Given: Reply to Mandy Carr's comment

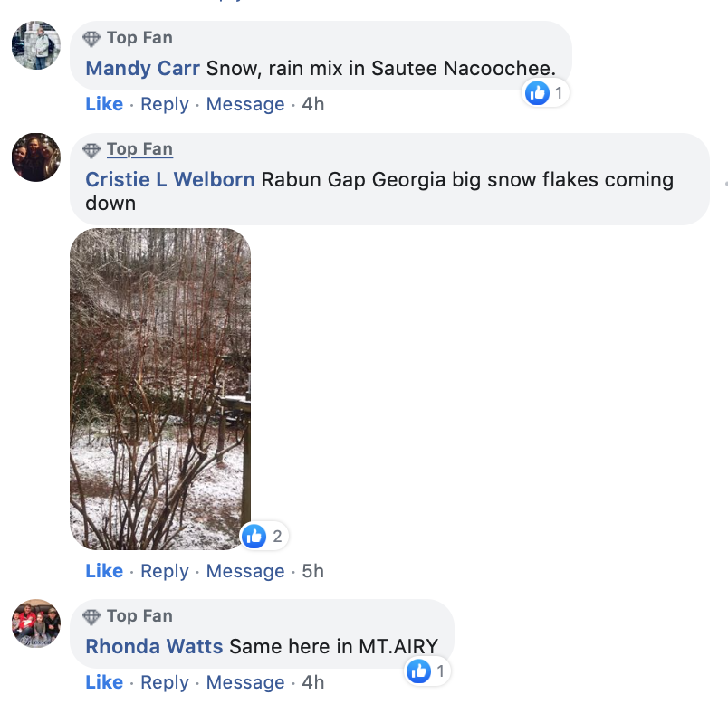Looking at the screenshot, I should [x=165, y=105].
